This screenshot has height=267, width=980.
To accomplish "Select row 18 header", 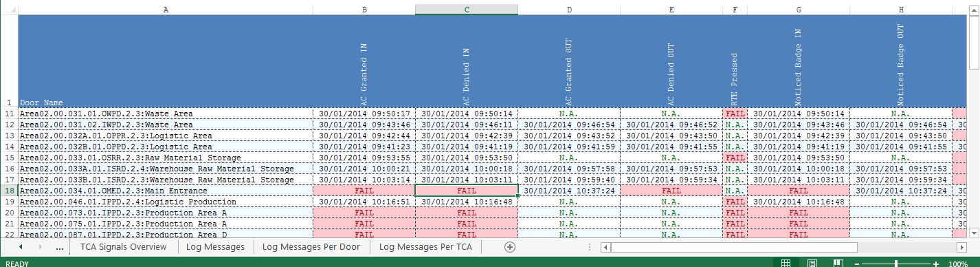I will click(x=9, y=191).
